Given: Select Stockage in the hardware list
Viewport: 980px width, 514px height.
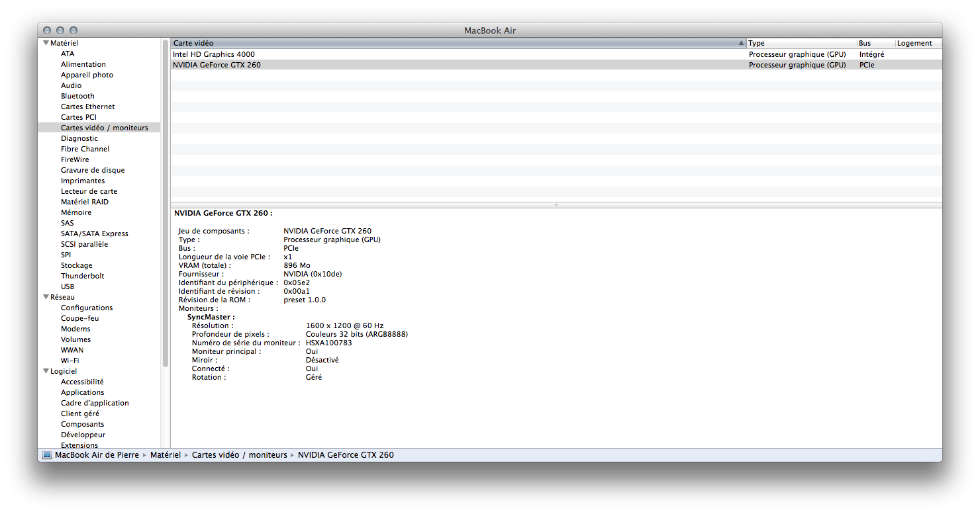Looking at the screenshot, I should click(x=77, y=265).
